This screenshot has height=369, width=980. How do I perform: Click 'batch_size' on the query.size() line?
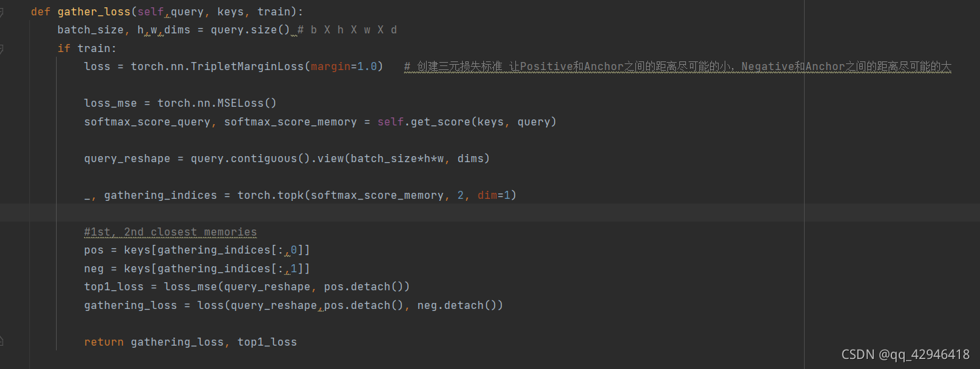click(x=91, y=30)
